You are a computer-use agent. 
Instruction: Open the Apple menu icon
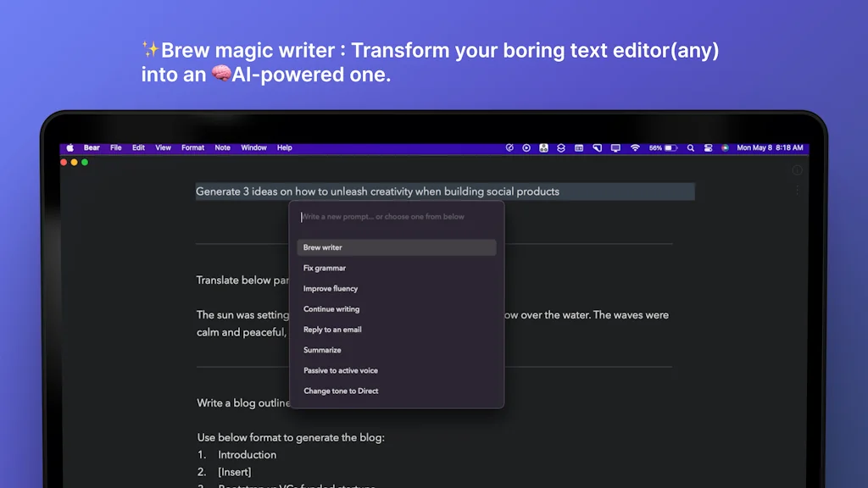click(x=69, y=147)
